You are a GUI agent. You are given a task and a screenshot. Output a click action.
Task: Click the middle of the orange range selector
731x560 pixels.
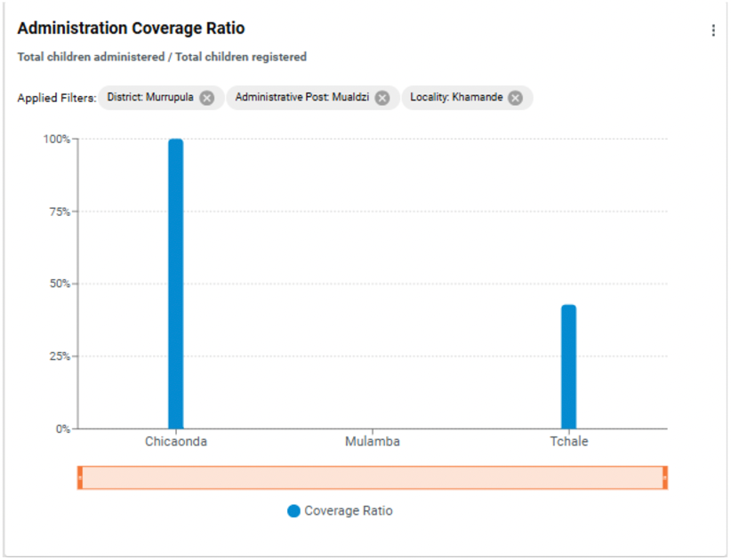[x=372, y=477]
